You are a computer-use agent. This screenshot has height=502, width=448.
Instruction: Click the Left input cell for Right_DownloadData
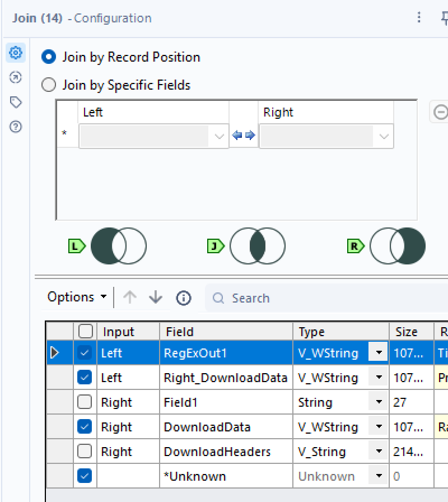128,378
